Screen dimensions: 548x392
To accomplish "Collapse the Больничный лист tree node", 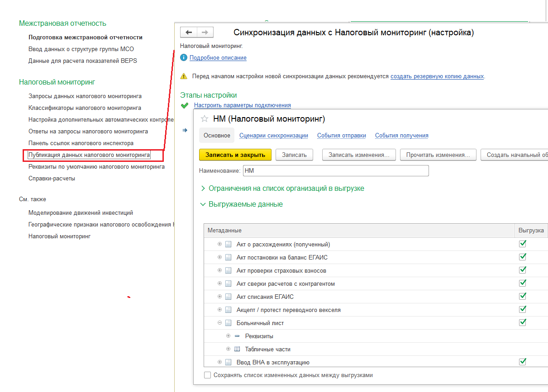I will pos(219,323).
